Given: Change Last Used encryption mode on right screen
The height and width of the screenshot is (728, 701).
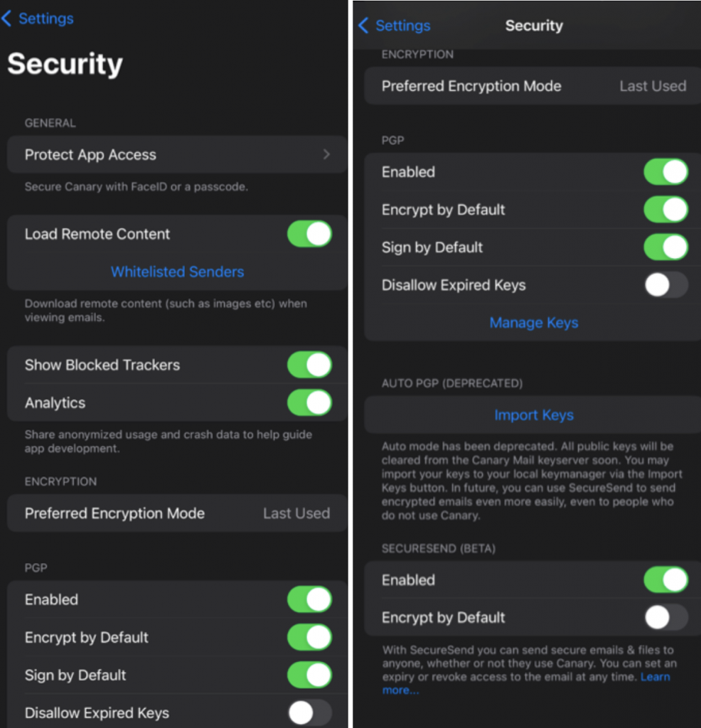Looking at the screenshot, I should tap(653, 86).
